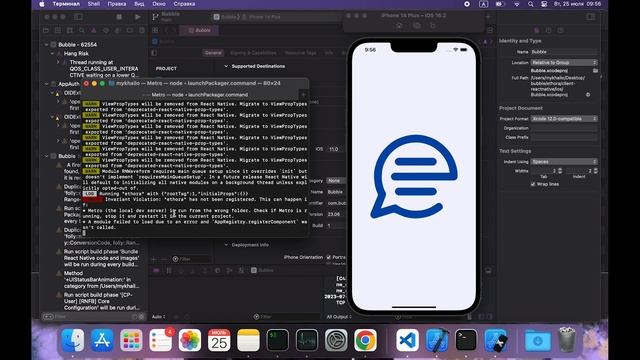Pause program execution in debug bar
This screenshot has width=640, height=360.
pyautogui.click(x=169, y=271)
